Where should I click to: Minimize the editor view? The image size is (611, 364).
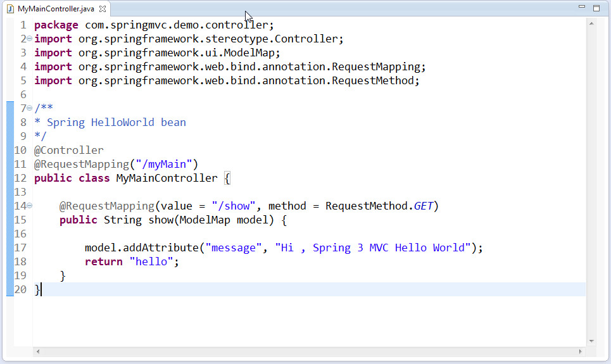click(582, 6)
